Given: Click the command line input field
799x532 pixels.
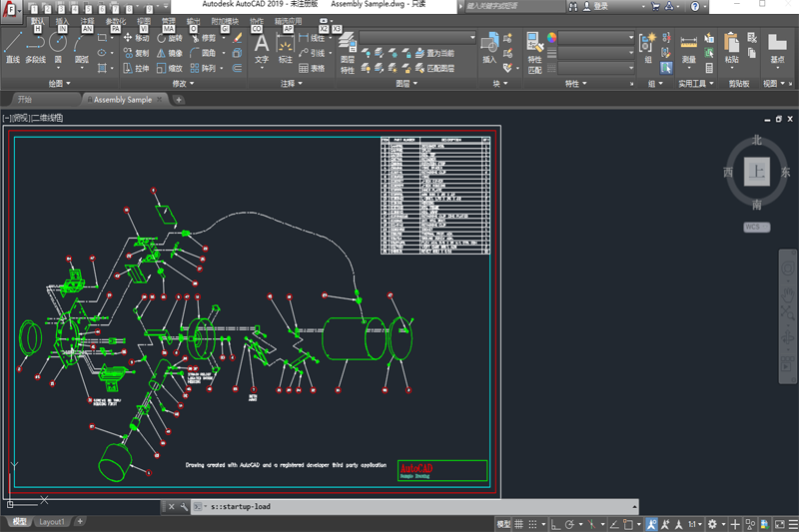Looking at the screenshot, I should (x=414, y=506).
